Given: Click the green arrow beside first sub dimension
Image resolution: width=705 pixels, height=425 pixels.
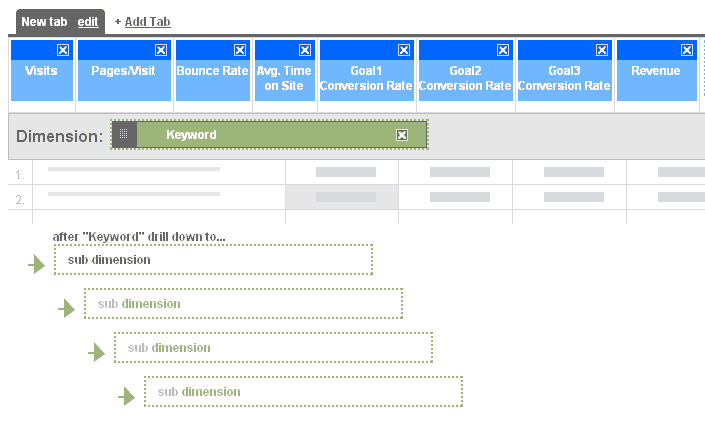Looking at the screenshot, I should pyautogui.click(x=37, y=264).
